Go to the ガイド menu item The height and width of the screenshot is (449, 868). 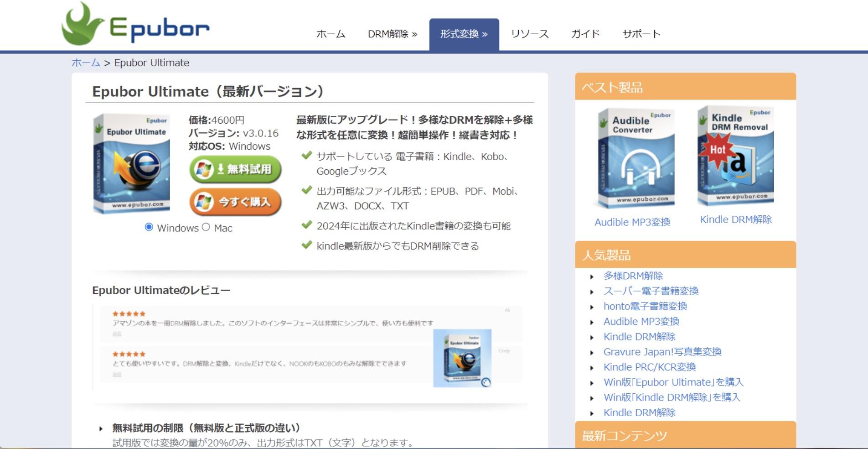(585, 34)
